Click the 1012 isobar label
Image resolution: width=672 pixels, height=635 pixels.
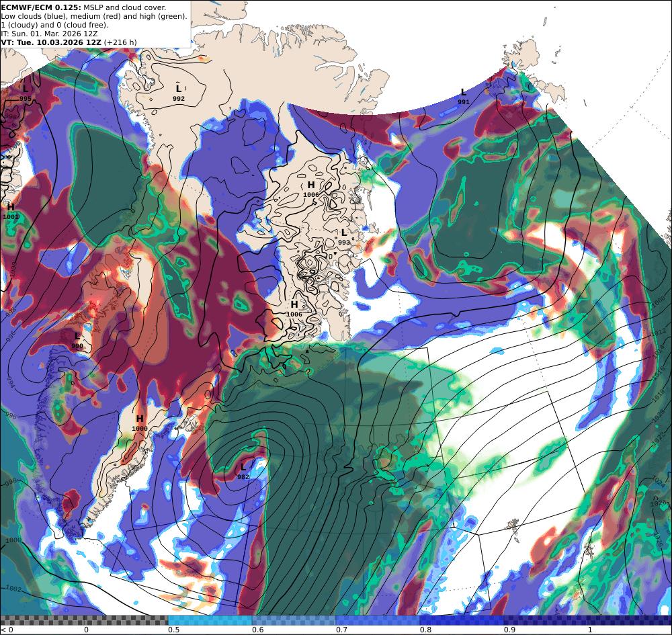coord(660,333)
